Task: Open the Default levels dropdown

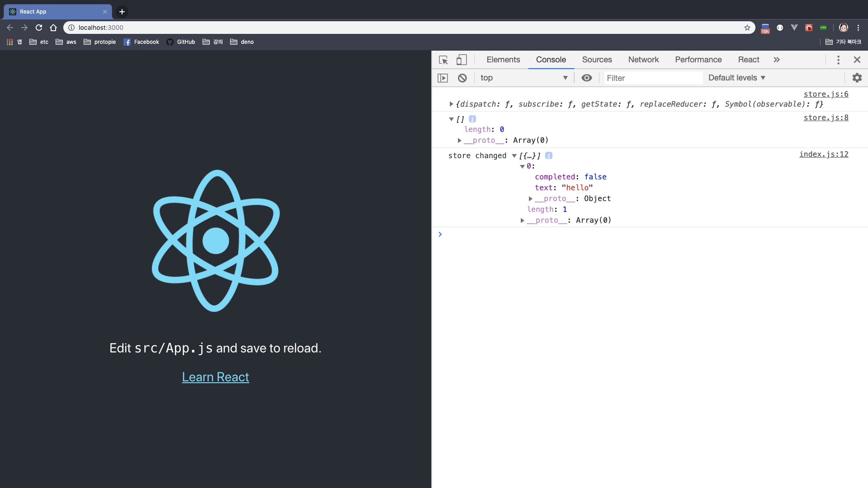Action: click(736, 78)
